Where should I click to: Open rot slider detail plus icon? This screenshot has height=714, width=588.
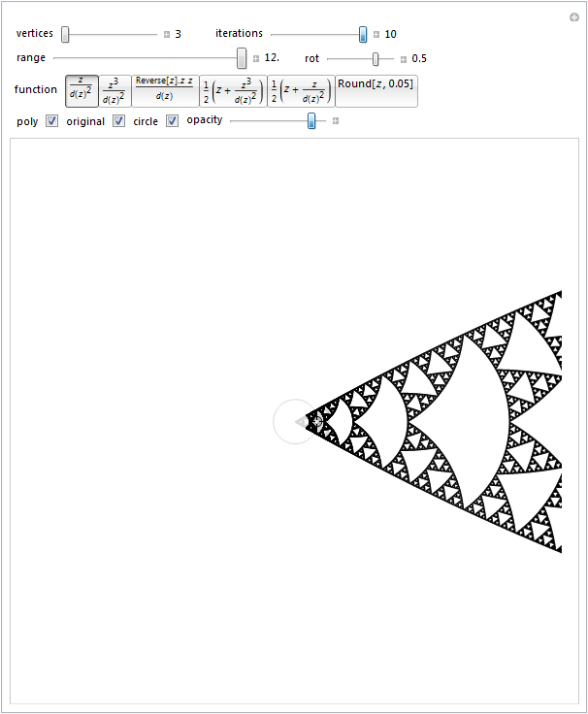click(404, 58)
